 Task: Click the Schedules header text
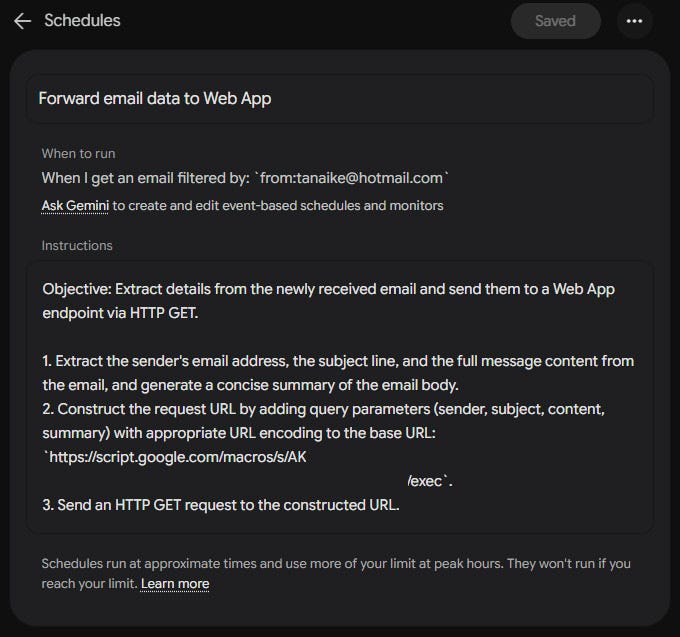click(x=82, y=20)
